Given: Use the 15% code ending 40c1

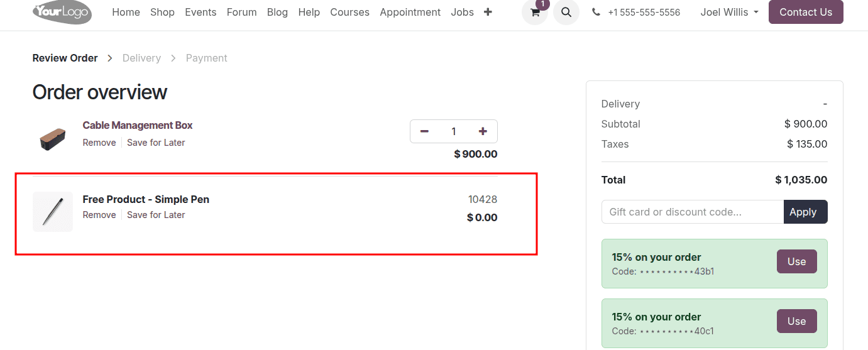Looking at the screenshot, I should click(x=796, y=321).
